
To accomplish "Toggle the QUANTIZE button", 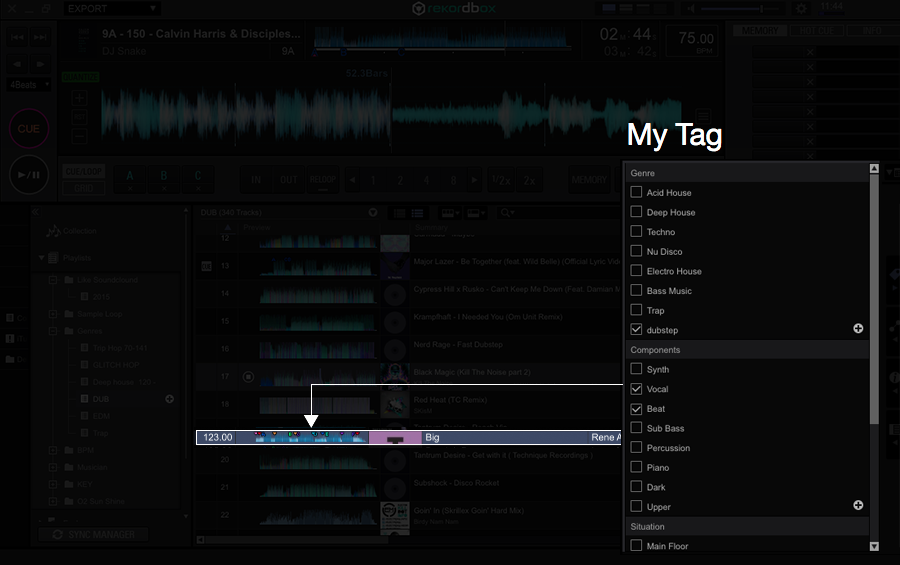I will pos(80,77).
